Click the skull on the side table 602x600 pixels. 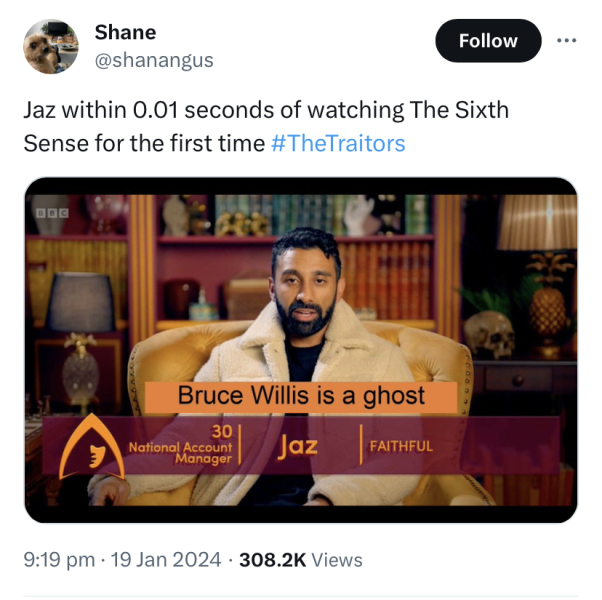[x=490, y=334]
